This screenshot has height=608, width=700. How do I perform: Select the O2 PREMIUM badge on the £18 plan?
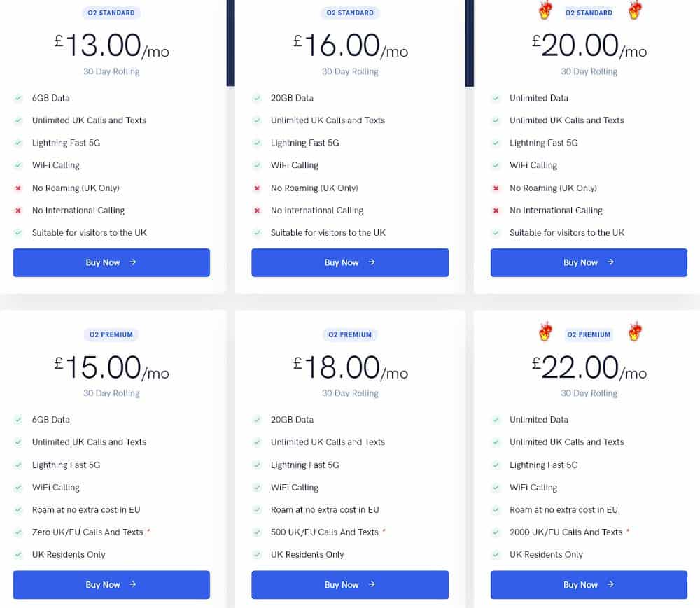coord(350,334)
